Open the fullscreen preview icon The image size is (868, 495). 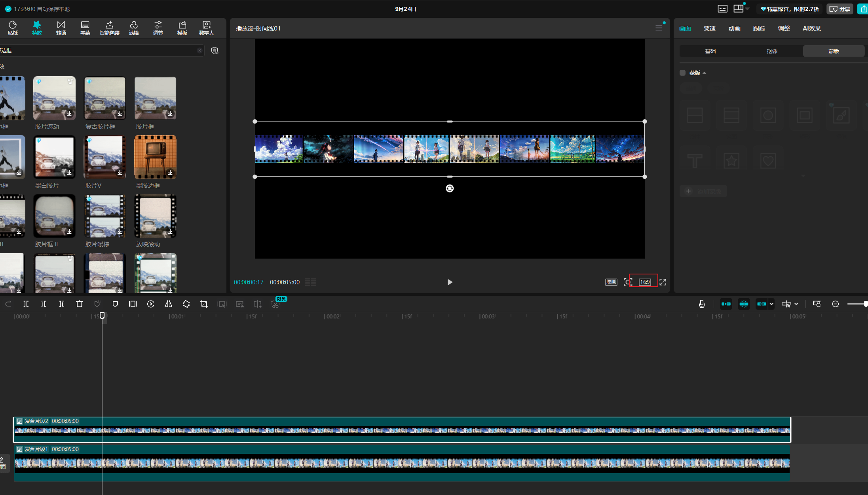[x=663, y=282]
